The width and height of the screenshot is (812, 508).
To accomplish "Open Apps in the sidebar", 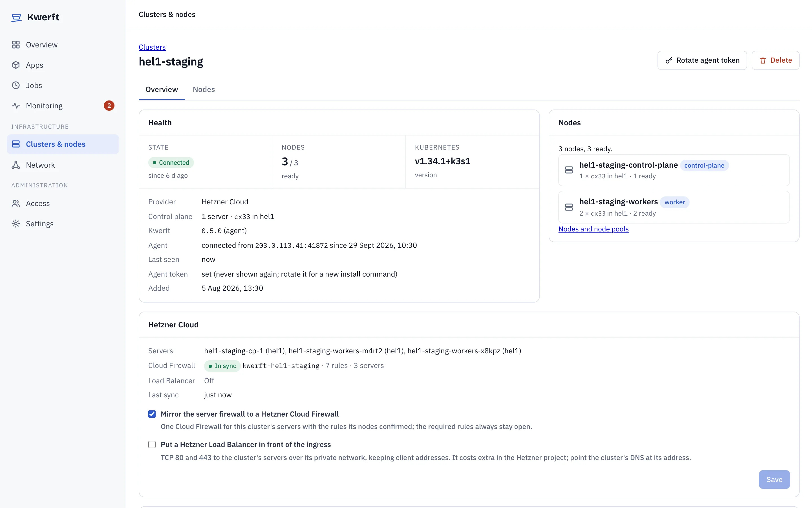I will [63, 65].
